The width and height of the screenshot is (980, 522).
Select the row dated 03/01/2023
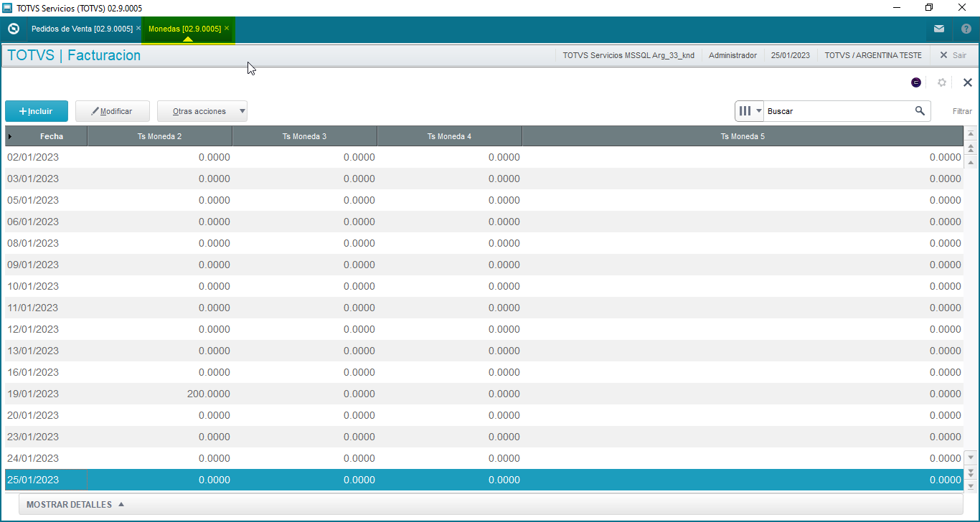(484, 179)
